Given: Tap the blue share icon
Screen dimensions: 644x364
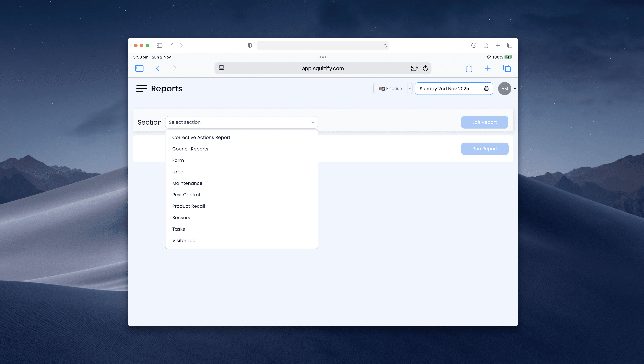Looking at the screenshot, I should click(469, 68).
